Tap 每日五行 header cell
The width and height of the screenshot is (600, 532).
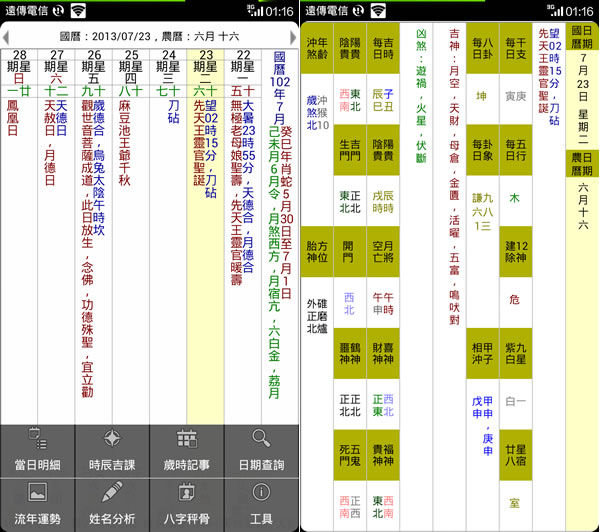pos(516,150)
